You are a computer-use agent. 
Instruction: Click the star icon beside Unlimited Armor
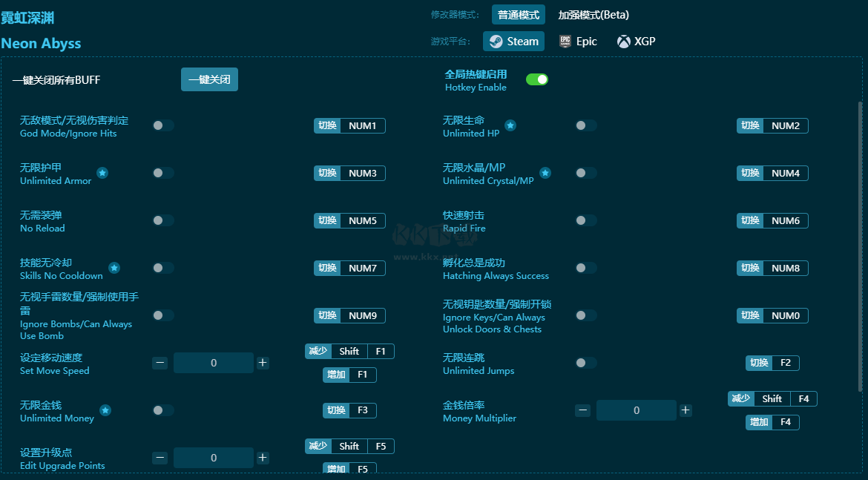point(102,173)
